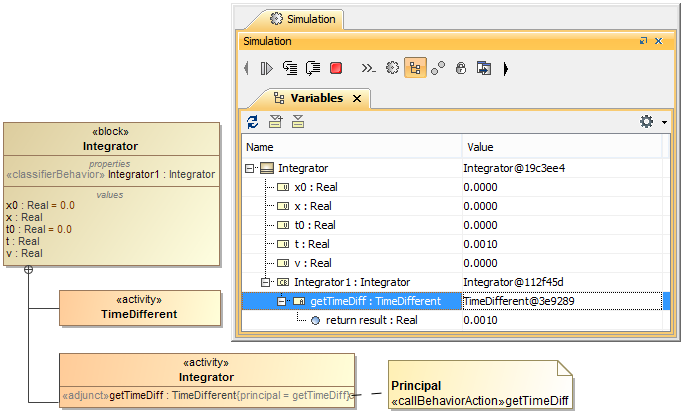This screenshot has width=683, height=414.
Task: Click the first export-to-instance icon
Action: 275,122
